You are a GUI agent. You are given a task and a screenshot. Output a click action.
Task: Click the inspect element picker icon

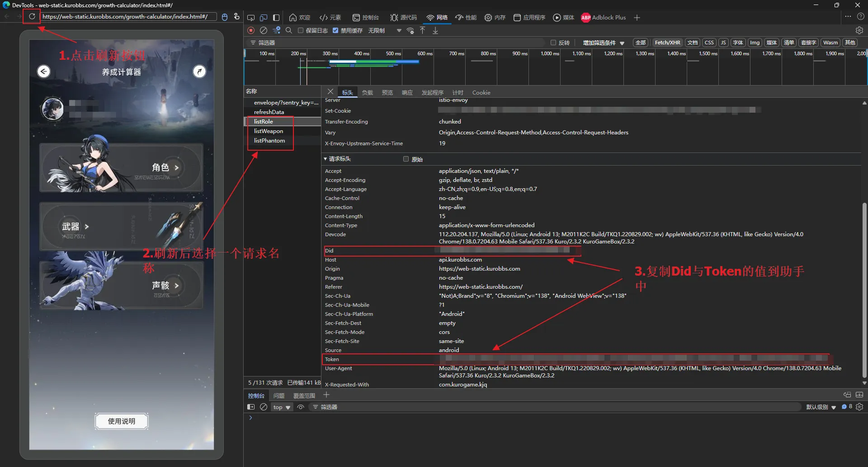(x=251, y=18)
